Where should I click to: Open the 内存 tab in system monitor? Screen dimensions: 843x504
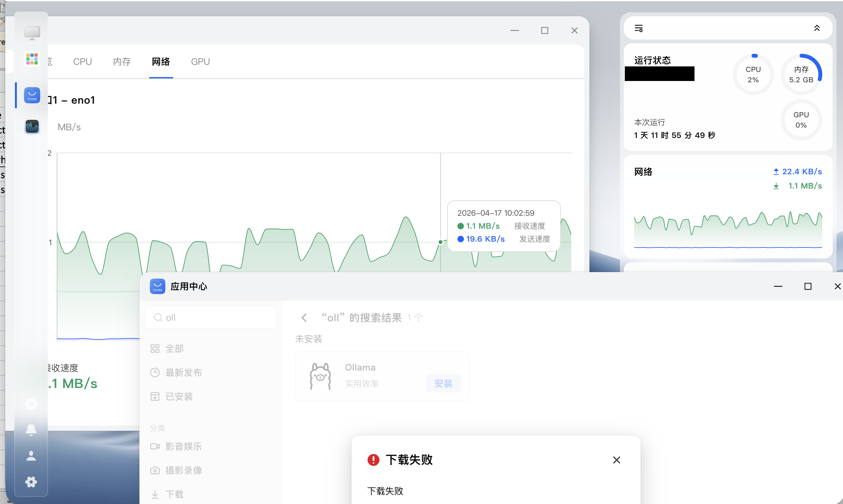point(121,62)
